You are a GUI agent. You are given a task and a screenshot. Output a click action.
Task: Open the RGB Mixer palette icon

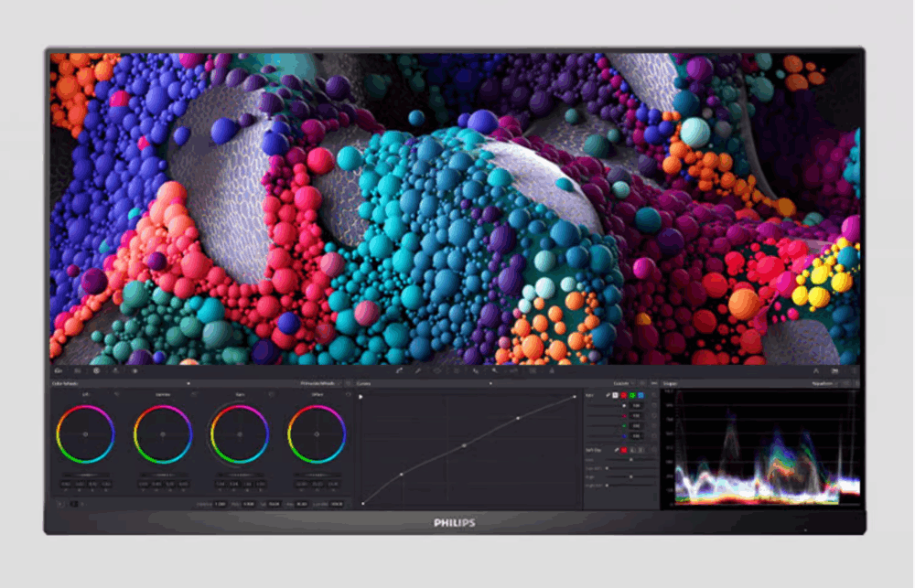click(115, 370)
